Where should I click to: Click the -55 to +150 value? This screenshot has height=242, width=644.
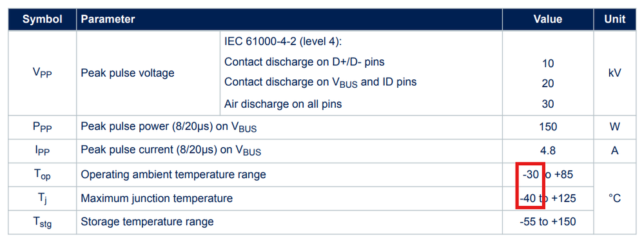548,222
